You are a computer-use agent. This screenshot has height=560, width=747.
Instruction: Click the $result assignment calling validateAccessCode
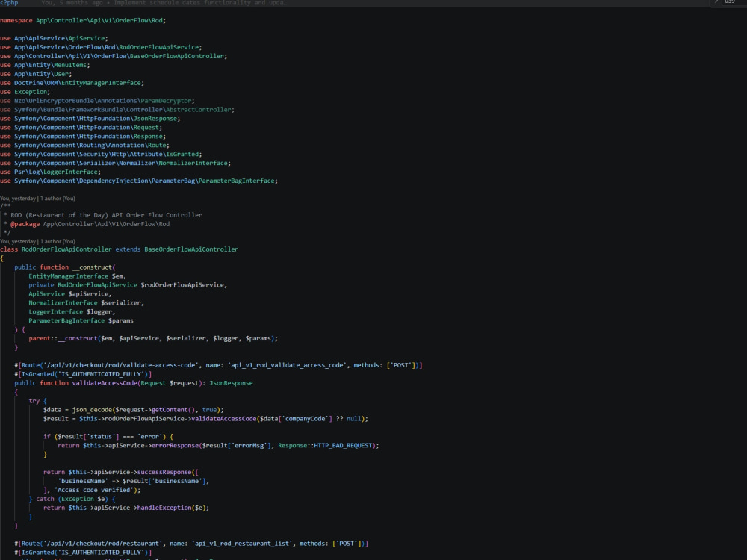click(x=205, y=419)
